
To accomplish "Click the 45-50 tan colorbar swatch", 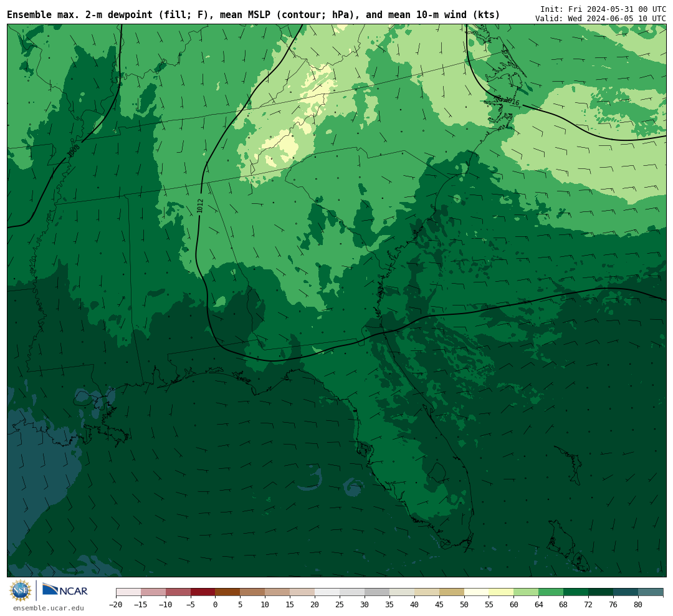I will [452, 592].
